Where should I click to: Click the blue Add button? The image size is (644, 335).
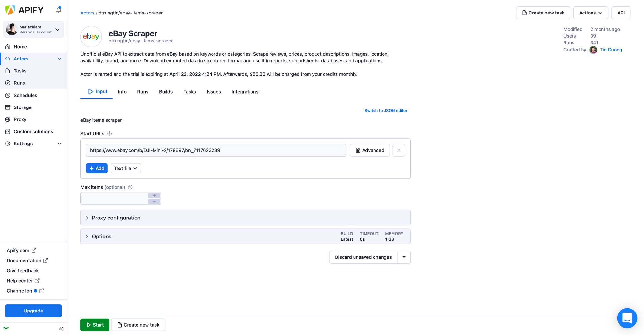pyautogui.click(x=97, y=168)
